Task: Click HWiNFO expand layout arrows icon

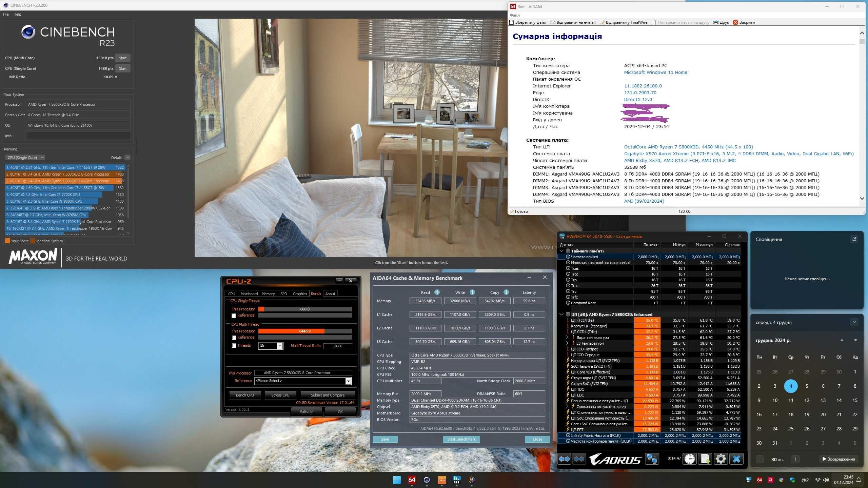Action: pyautogui.click(x=564, y=459)
